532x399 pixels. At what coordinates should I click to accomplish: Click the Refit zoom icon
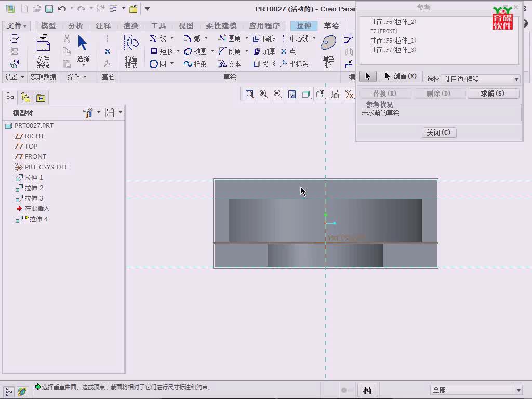coord(250,94)
